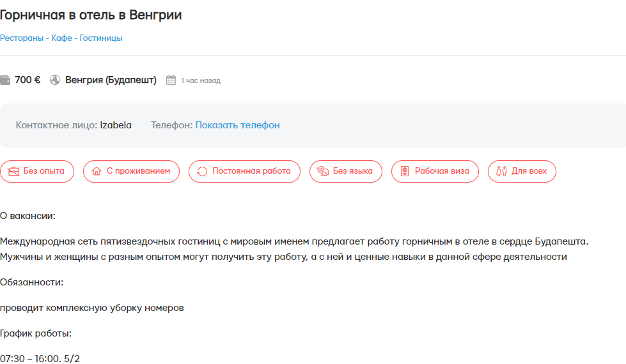Click the contact name Izabela

point(116,125)
